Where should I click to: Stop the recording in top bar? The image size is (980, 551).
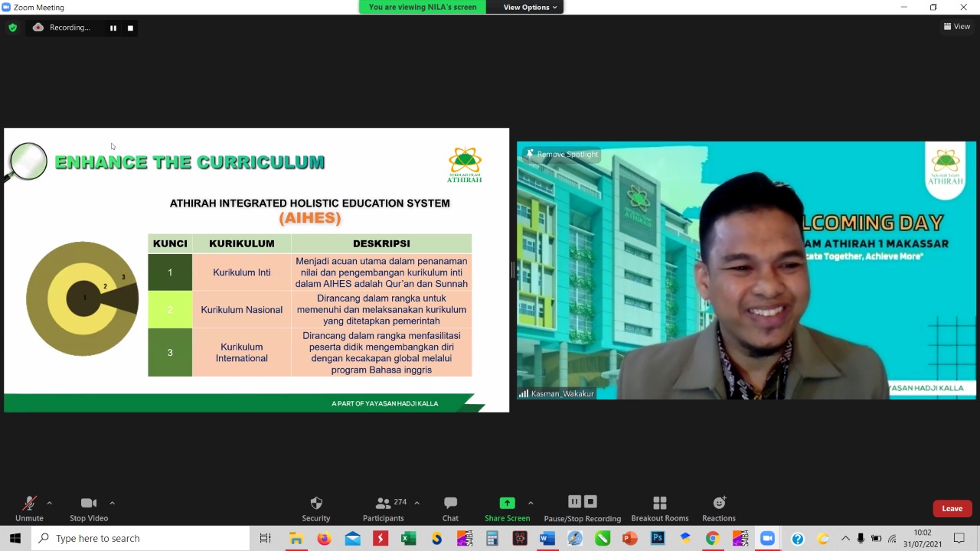[x=130, y=28]
